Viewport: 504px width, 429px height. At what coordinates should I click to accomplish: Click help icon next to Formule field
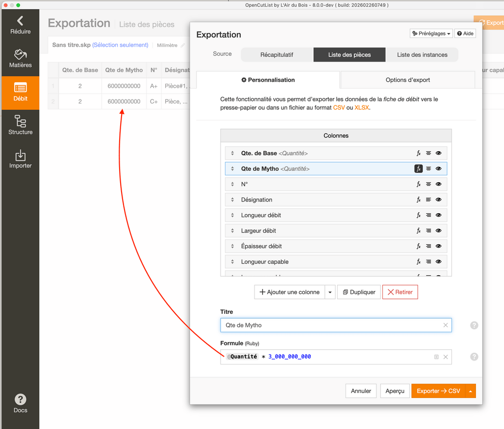tap(474, 357)
